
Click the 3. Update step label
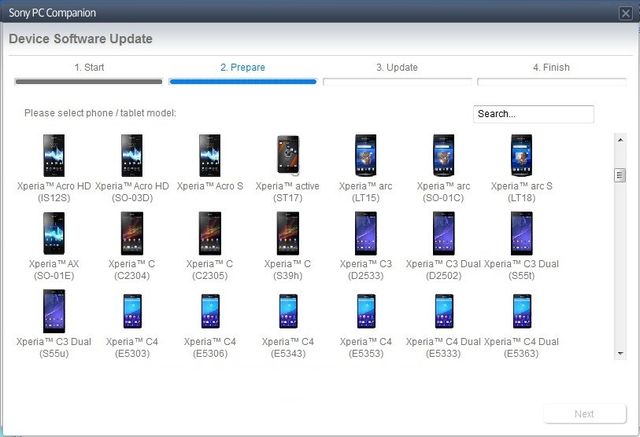(397, 67)
